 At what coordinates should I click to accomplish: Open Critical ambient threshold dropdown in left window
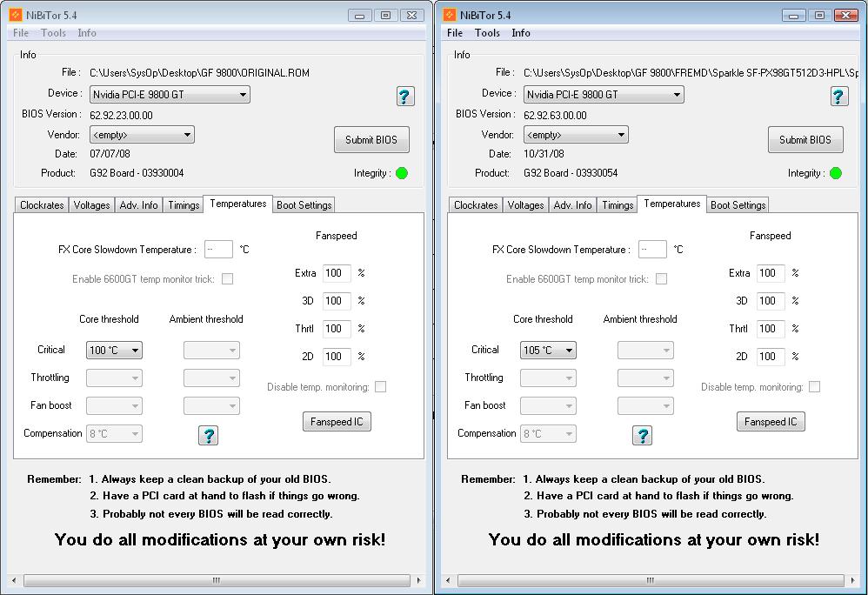click(x=211, y=351)
